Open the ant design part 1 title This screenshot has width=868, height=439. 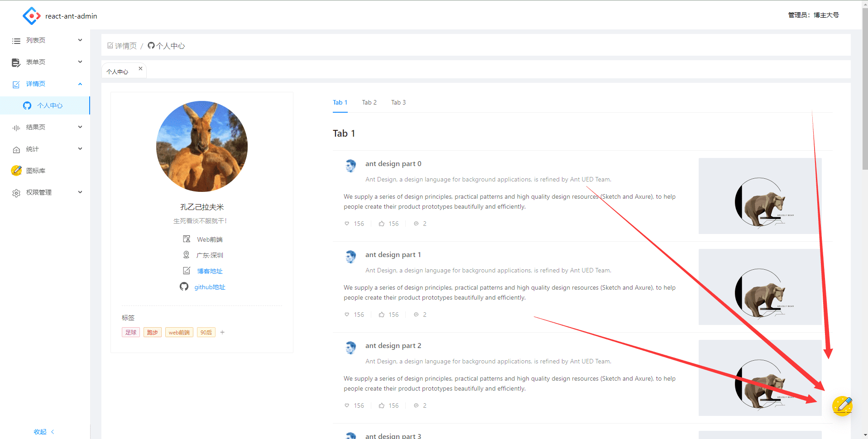coord(393,255)
